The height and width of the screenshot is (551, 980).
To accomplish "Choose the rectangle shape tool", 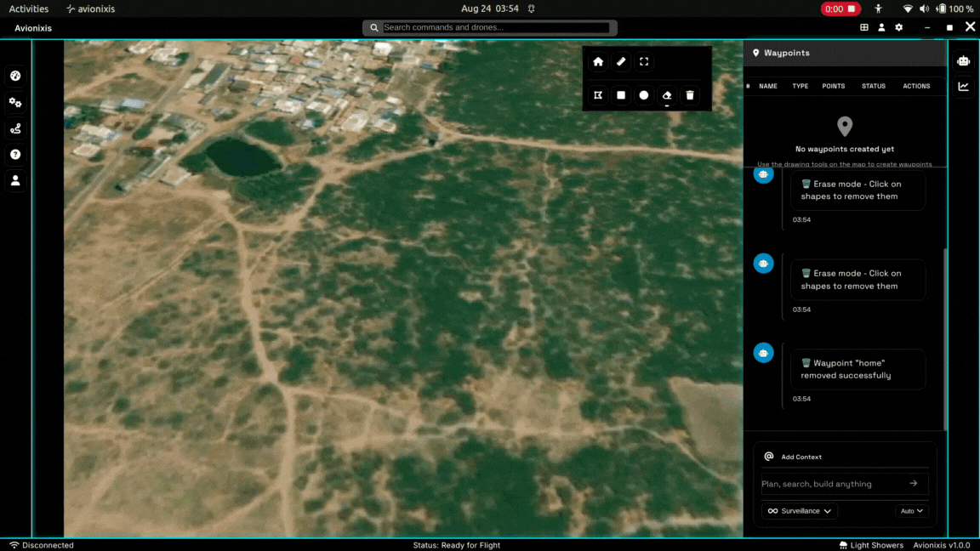I will (621, 95).
